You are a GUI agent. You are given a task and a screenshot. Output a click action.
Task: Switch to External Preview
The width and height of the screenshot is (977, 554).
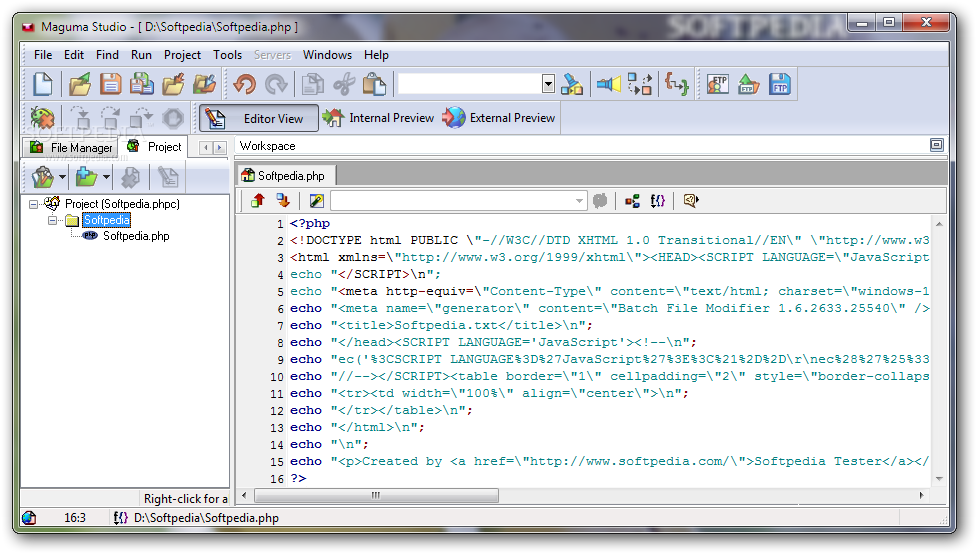tap(499, 118)
